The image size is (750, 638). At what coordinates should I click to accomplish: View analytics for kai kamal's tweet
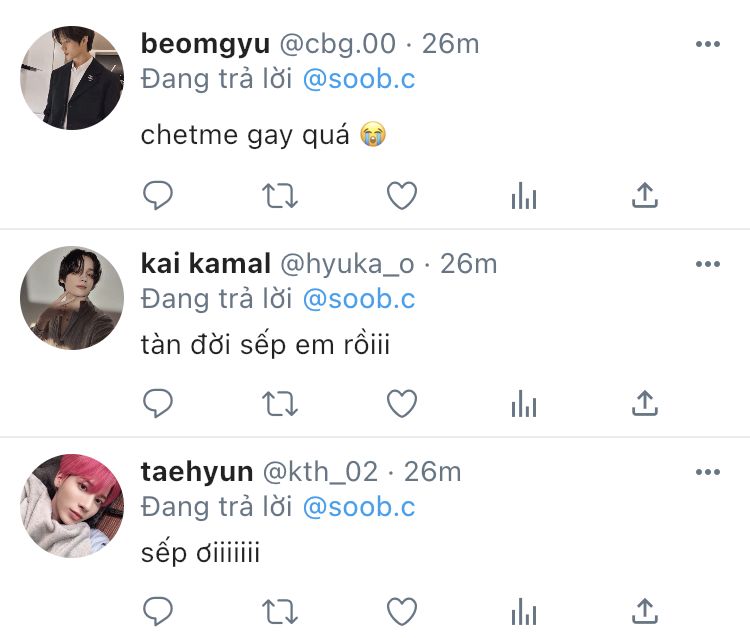pos(524,404)
